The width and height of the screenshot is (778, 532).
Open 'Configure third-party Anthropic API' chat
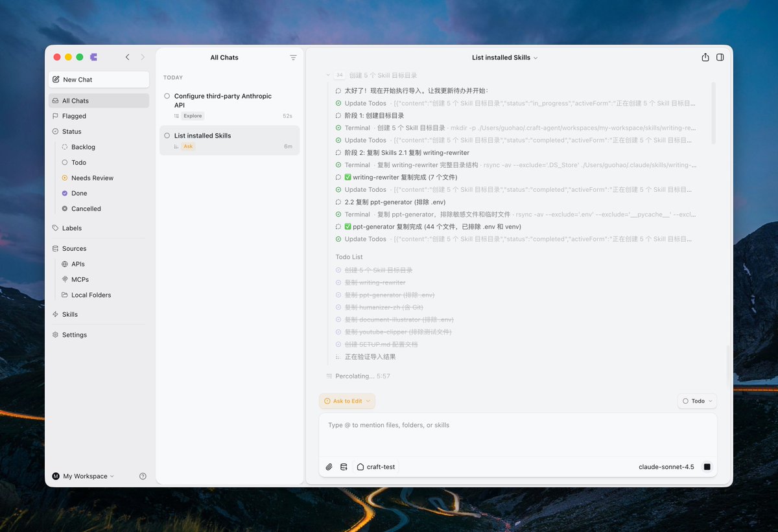230,105
